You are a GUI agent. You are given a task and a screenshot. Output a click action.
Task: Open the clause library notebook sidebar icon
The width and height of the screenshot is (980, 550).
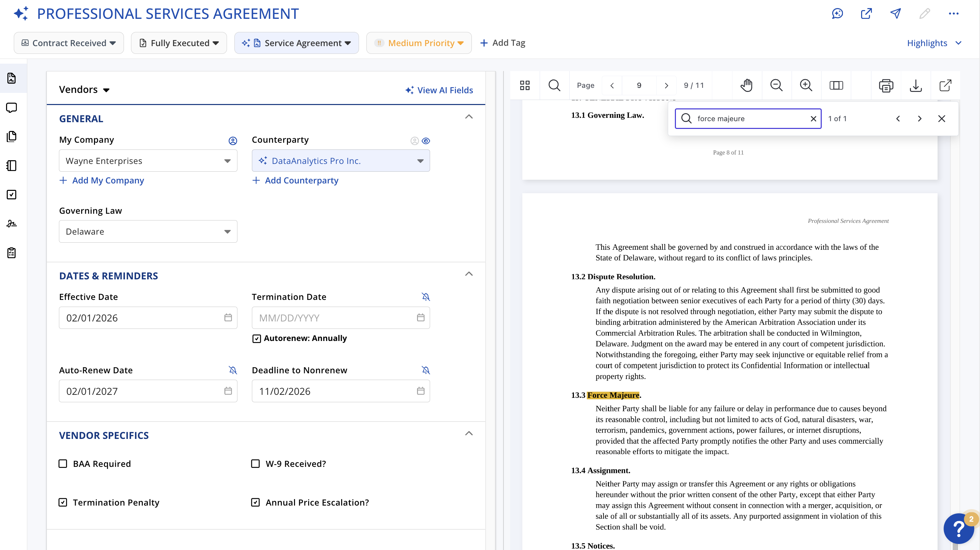[12, 166]
